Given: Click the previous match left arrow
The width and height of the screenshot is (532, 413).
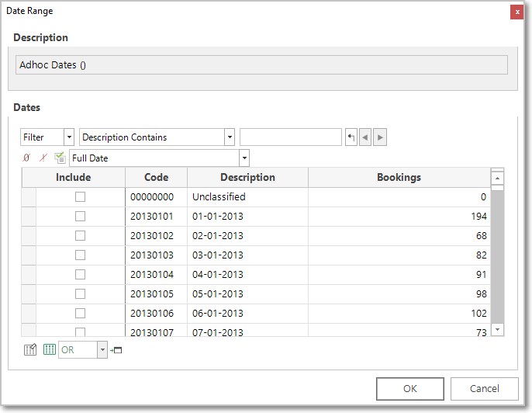Looking at the screenshot, I should pyautogui.click(x=365, y=137).
